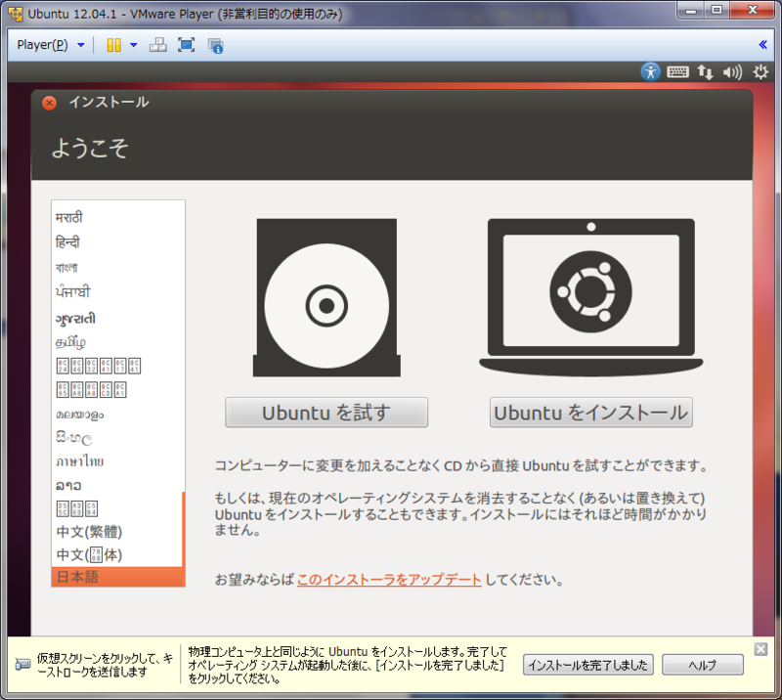Image resolution: width=782 pixels, height=700 pixels.
Task: Send Ctrl+Alt+Del to the guest OS
Action: [x=157, y=45]
